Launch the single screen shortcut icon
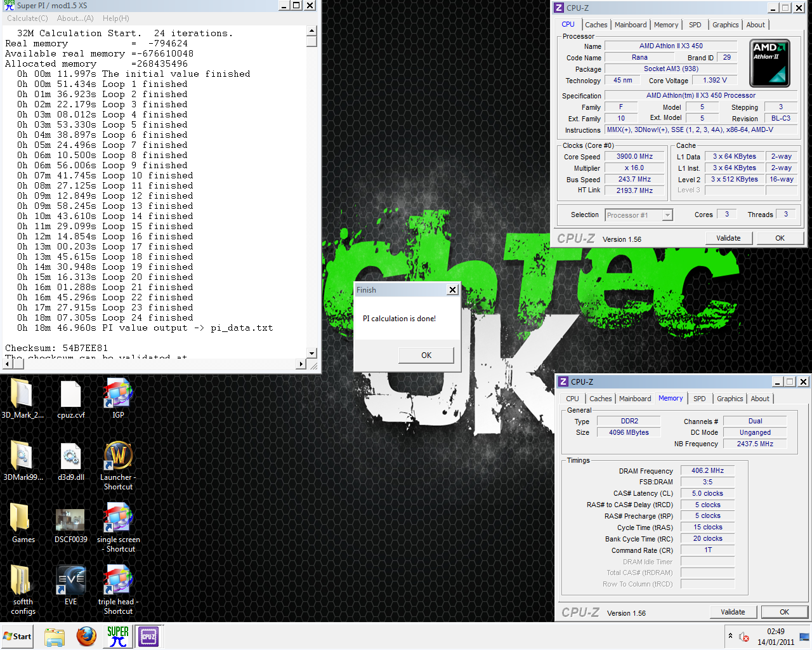Viewport: 812px width, 650px height. coord(118,527)
